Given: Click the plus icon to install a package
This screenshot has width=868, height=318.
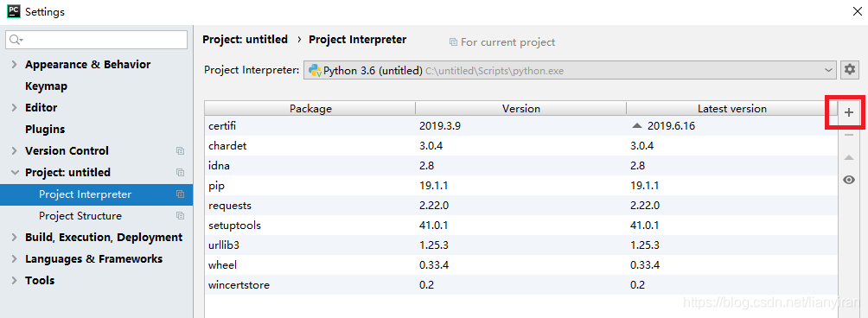Looking at the screenshot, I should (849, 113).
